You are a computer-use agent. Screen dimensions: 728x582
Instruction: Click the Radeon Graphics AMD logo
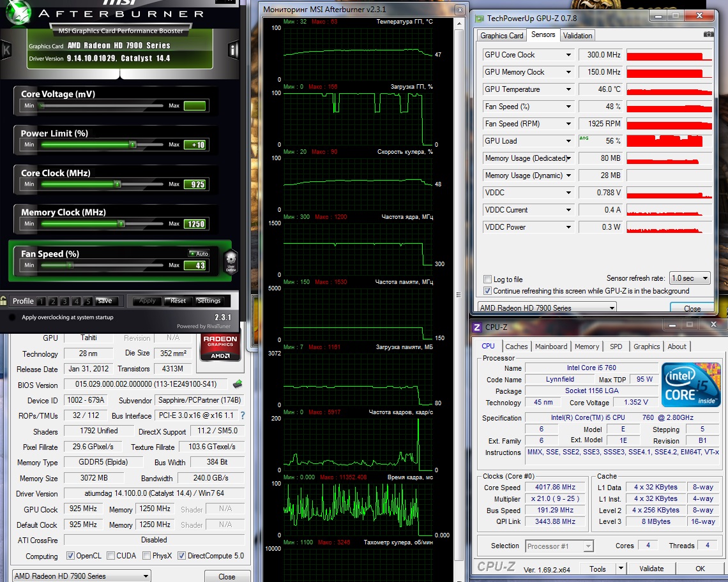pyautogui.click(x=220, y=347)
